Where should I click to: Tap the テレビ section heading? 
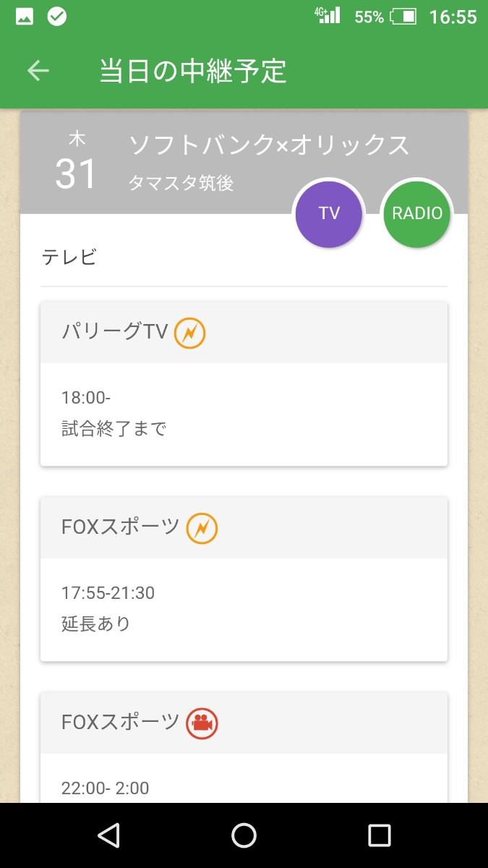pos(69,257)
